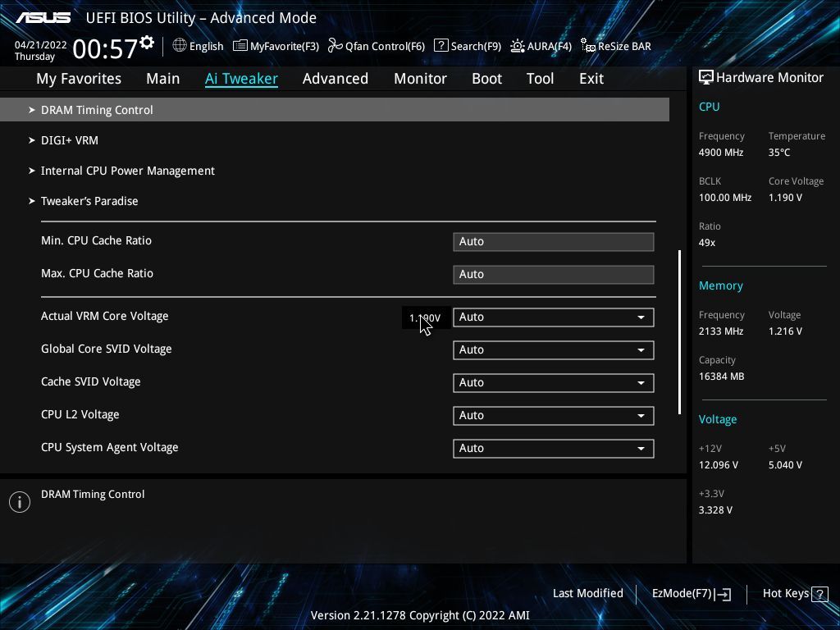Click the 16384 MB capacity value
Image resolution: width=840 pixels, height=630 pixels.
721,377
